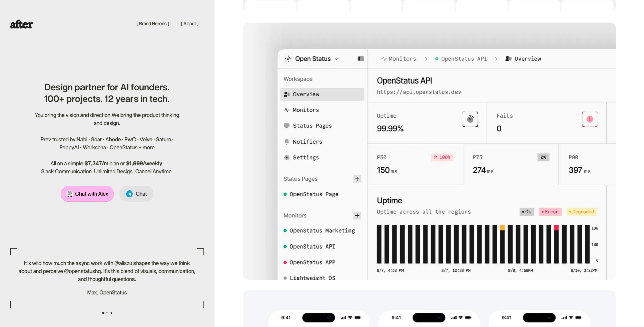Click the https://api.openstatus.dev URL text

(x=419, y=92)
